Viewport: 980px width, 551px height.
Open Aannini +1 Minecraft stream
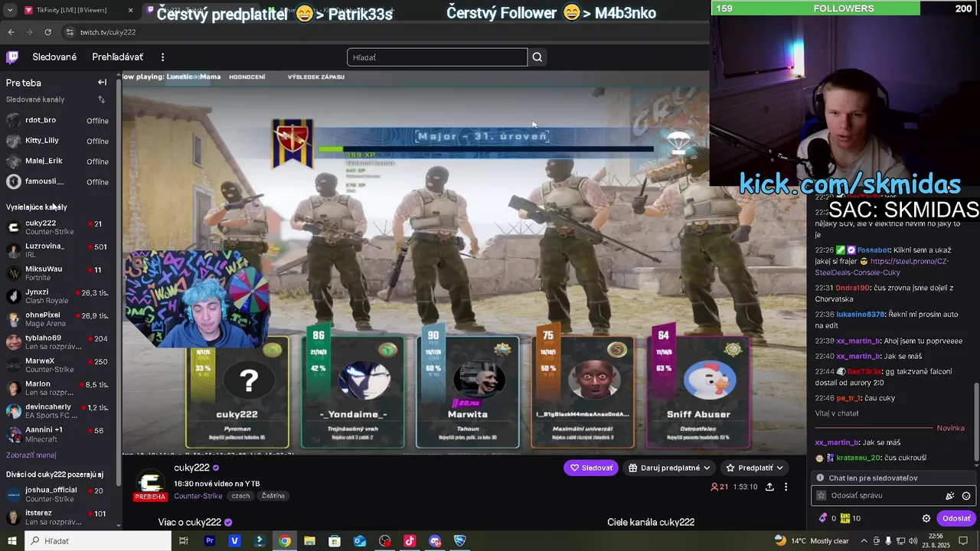(57, 434)
